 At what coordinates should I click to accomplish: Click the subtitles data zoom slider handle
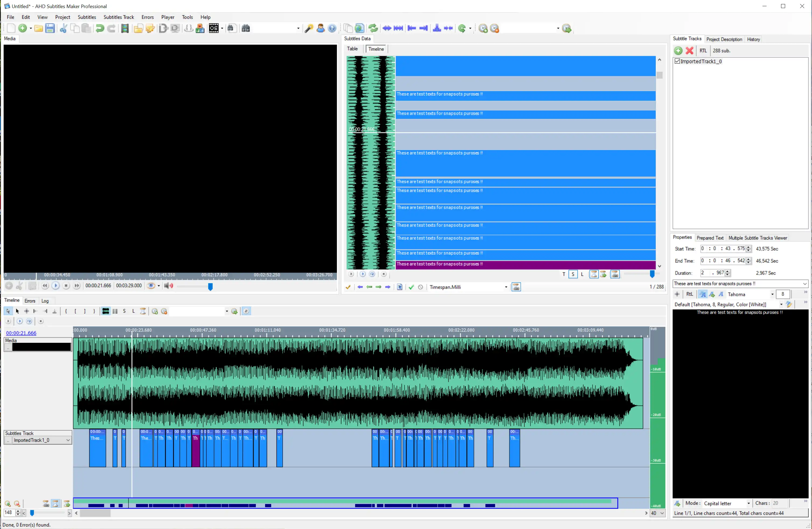coord(652,274)
